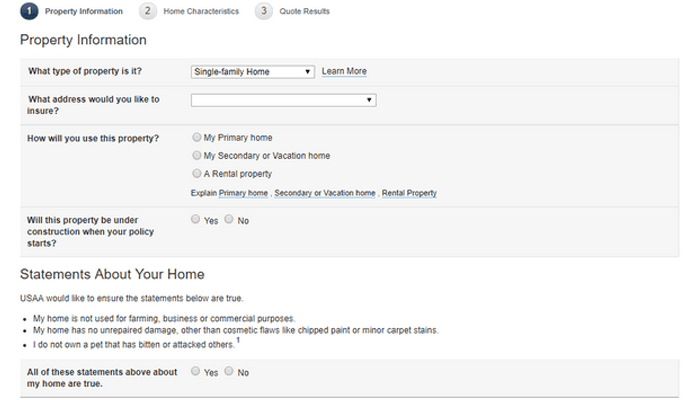Open the Primary home explanation link
This screenshot has height=400, width=700.
pyautogui.click(x=243, y=193)
